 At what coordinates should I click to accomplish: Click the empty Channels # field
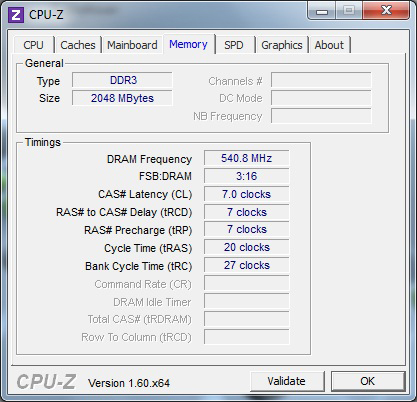(x=321, y=80)
